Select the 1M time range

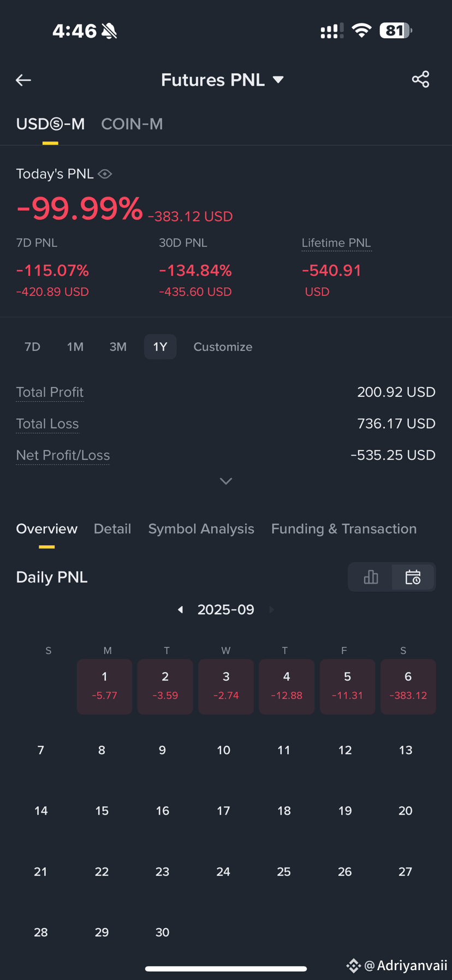pyautogui.click(x=75, y=347)
